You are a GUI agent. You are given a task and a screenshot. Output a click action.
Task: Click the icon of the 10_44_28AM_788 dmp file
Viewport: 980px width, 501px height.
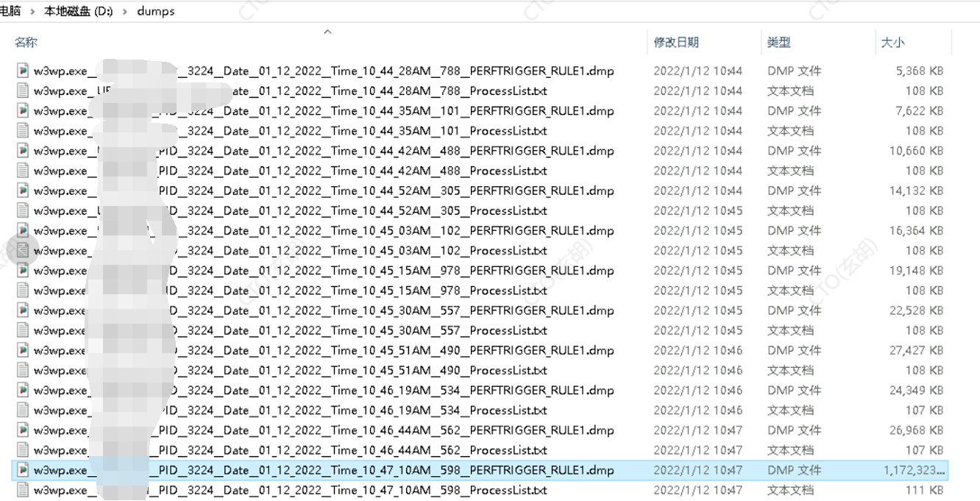coord(23,71)
